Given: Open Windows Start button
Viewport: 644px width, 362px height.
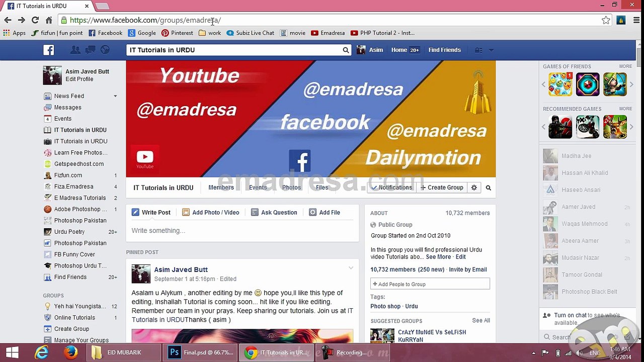Looking at the screenshot, I should coord(13,352).
